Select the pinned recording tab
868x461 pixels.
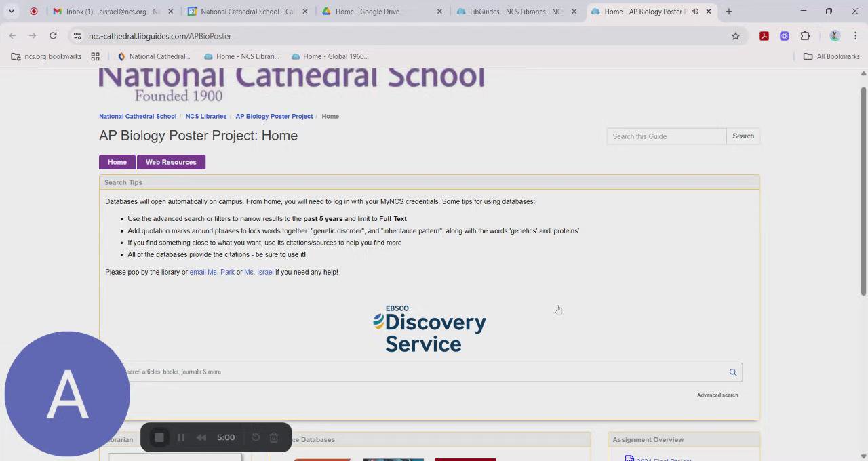[34, 12]
